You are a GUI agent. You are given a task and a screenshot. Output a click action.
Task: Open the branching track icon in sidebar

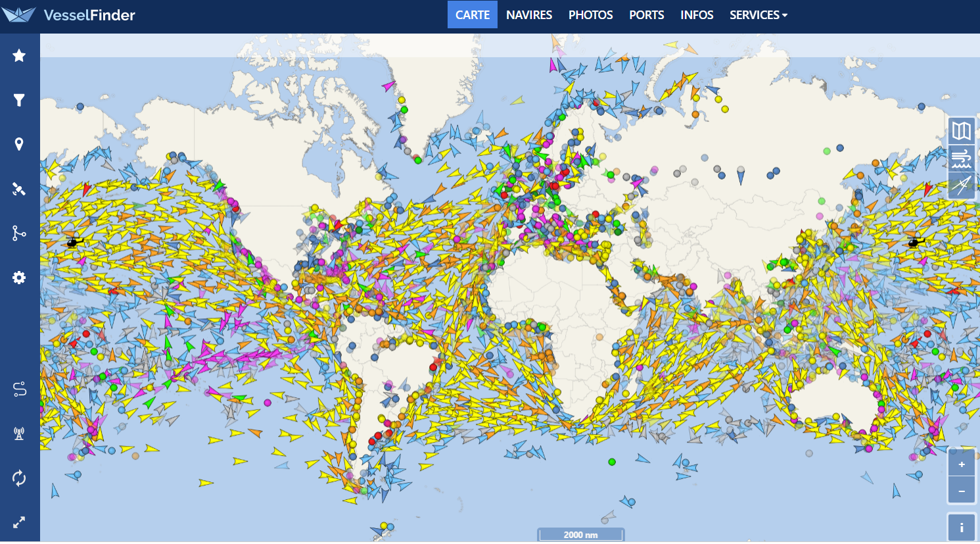pos(19,233)
